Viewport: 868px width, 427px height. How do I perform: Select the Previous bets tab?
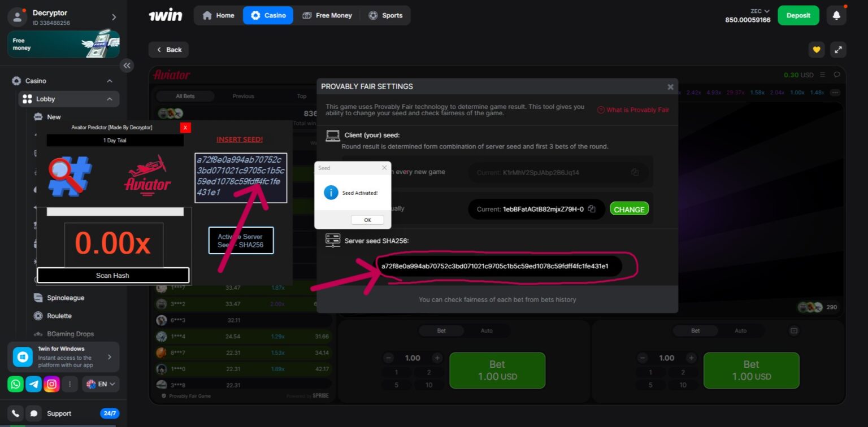[243, 96]
